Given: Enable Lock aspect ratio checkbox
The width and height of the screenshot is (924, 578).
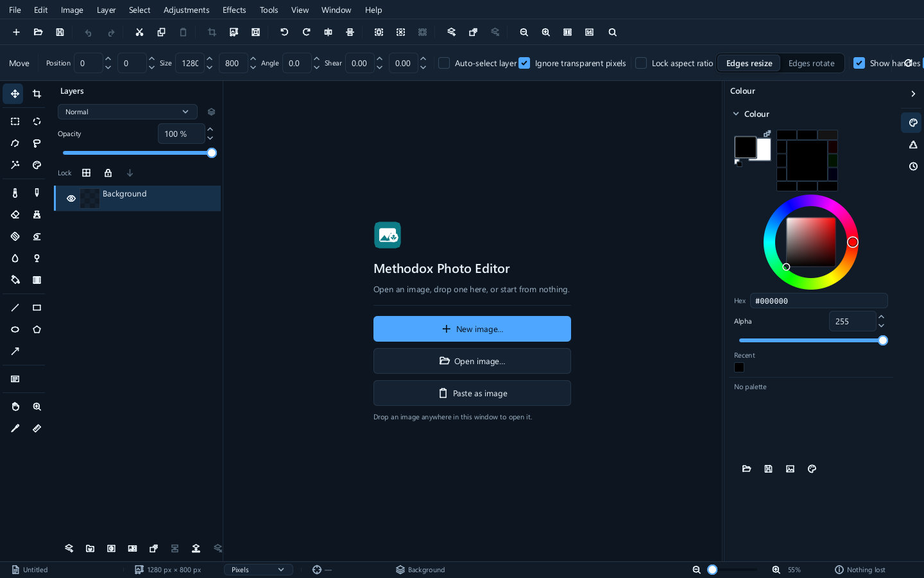Looking at the screenshot, I should tap(641, 63).
